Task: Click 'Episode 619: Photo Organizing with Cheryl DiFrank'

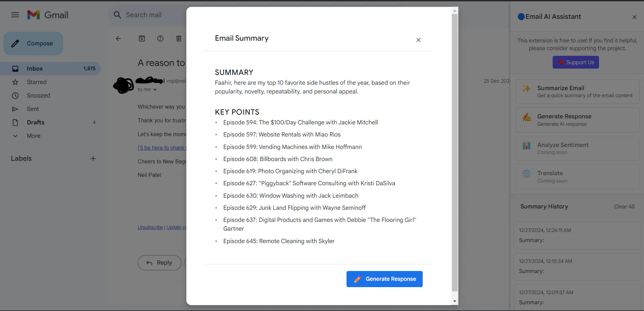Action: (x=290, y=171)
